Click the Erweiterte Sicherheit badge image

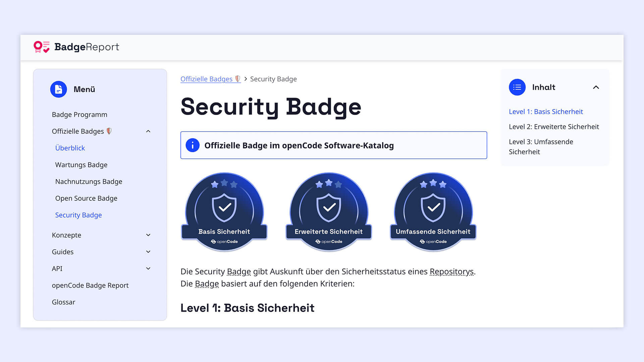[x=328, y=212]
